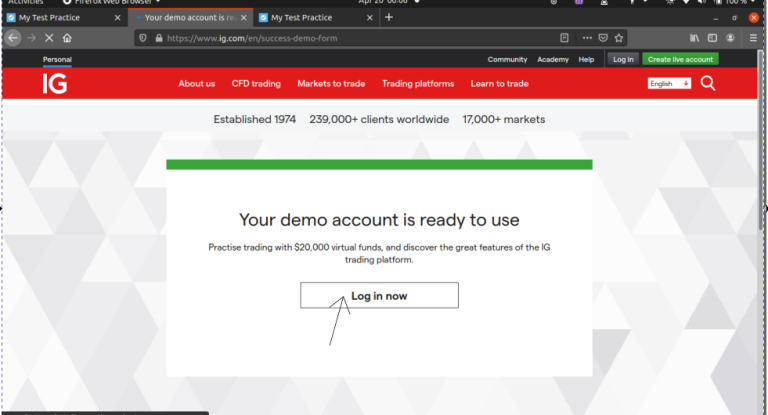Open the system status menu
The image size is (768, 415).
coord(710,2)
